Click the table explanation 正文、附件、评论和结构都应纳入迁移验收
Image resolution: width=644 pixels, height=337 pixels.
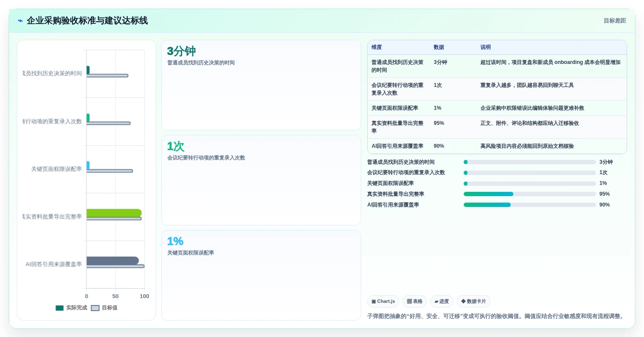point(530,123)
